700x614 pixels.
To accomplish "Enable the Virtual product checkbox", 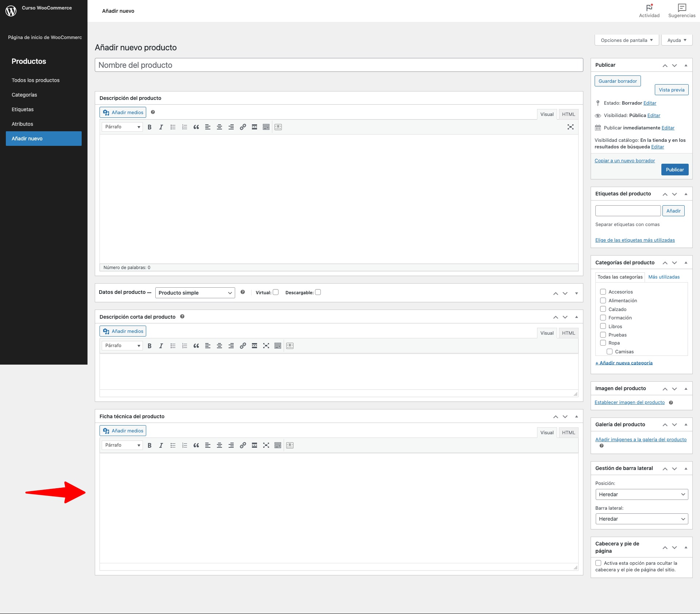I will 276,292.
